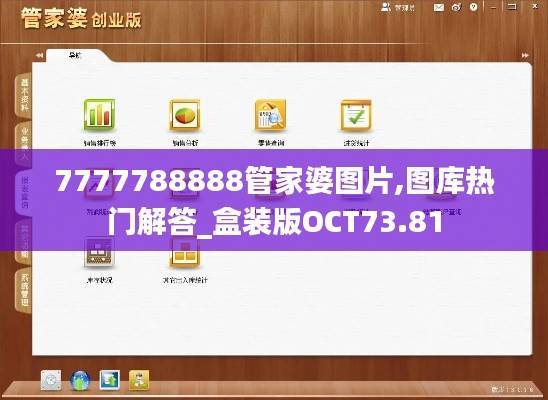548x400 pixels.
Task: Open the green bar chart sales ranking icon
Action: (100, 115)
